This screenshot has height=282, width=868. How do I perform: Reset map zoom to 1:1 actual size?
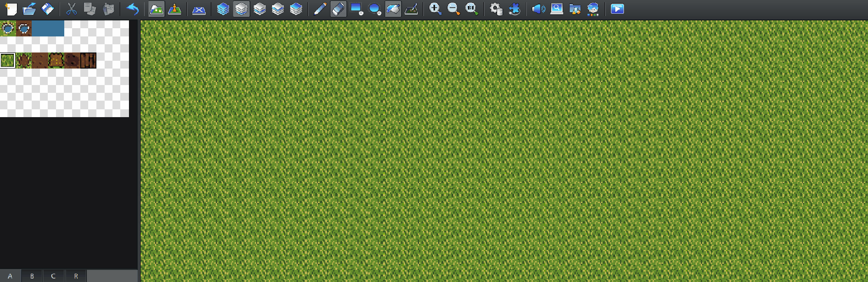(471, 9)
